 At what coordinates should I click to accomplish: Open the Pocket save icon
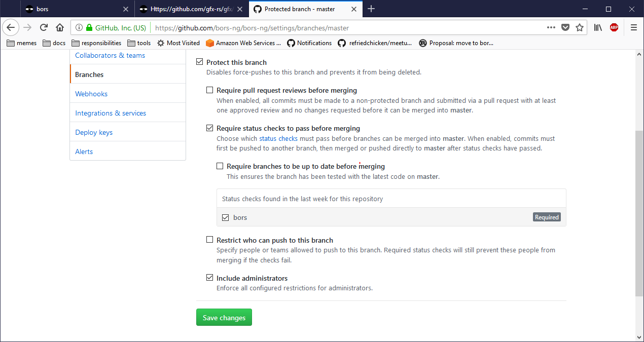(x=565, y=28)
